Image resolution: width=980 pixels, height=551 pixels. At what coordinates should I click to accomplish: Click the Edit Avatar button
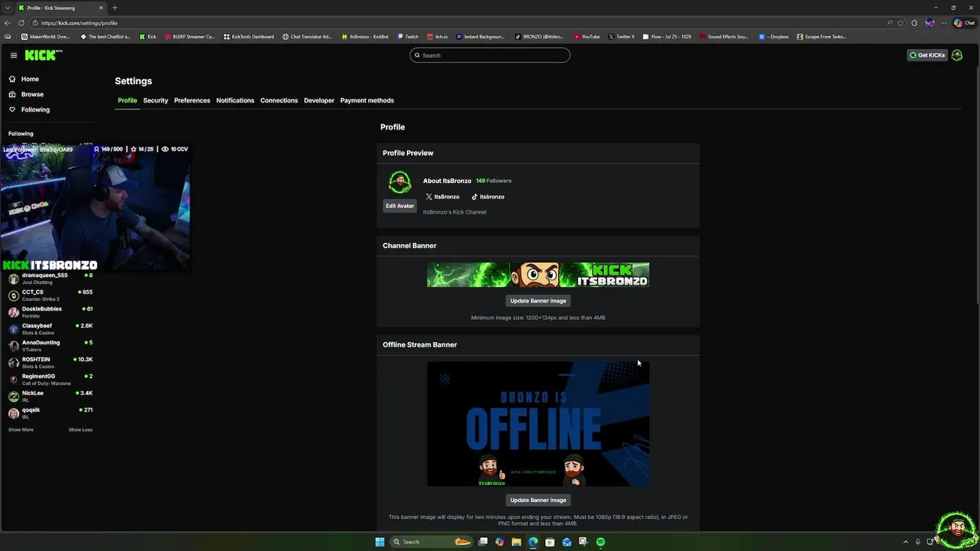(x=400, y=206)
